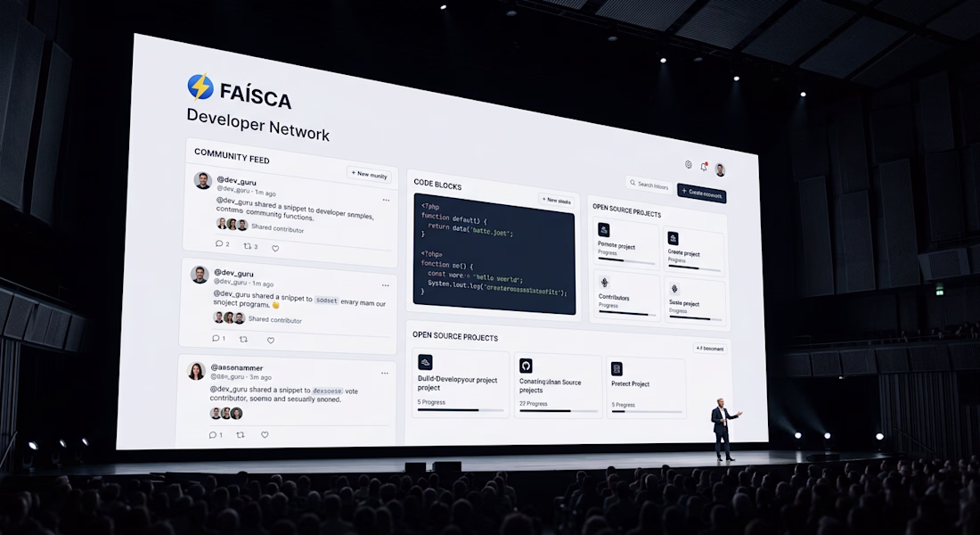Click the GitHub icon on the Conating card
Image resolution: width=980 pixels, height=535 pixels.
(x=527, y=366)
